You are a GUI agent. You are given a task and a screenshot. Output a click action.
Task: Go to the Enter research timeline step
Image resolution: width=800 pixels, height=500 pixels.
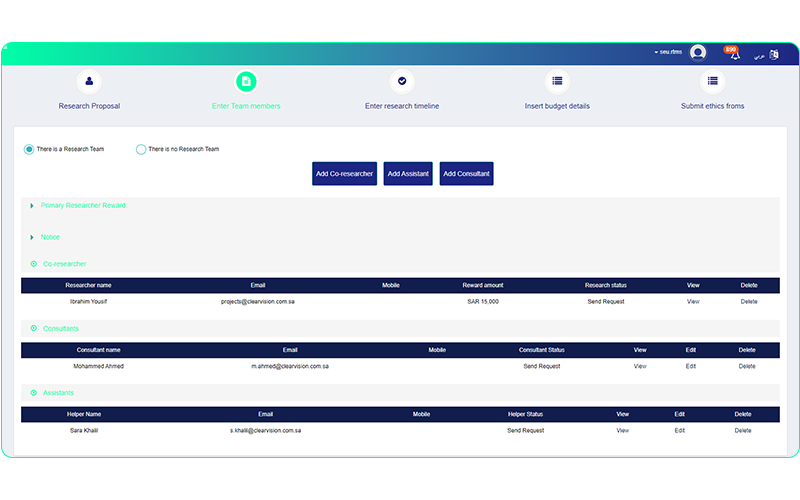point(402,106)
